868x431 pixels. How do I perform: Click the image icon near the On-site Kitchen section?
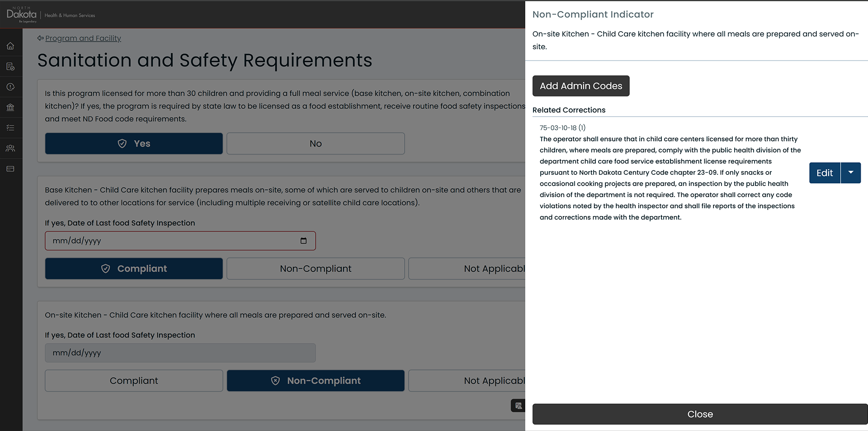coord(518,406)
